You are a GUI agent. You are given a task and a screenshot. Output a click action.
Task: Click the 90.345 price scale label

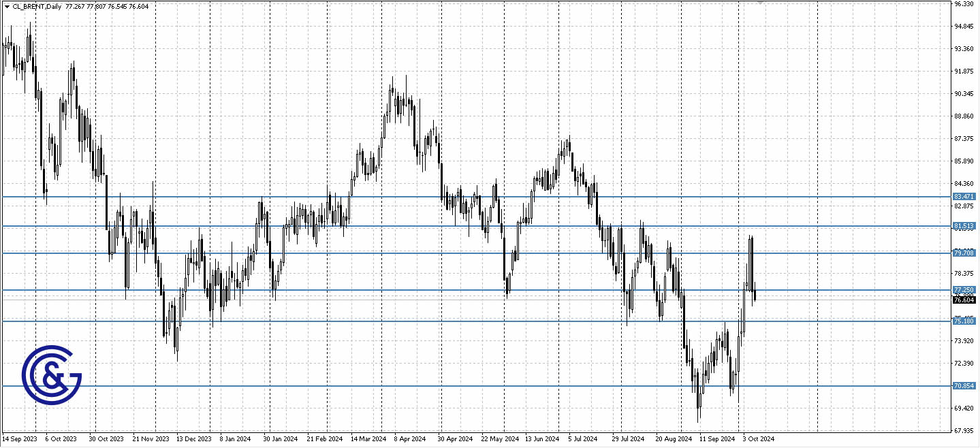[x=963, y=93]
